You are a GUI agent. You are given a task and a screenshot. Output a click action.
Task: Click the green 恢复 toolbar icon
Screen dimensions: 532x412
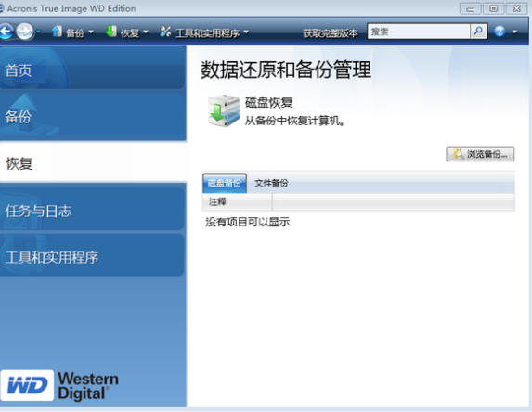(111, 32)
